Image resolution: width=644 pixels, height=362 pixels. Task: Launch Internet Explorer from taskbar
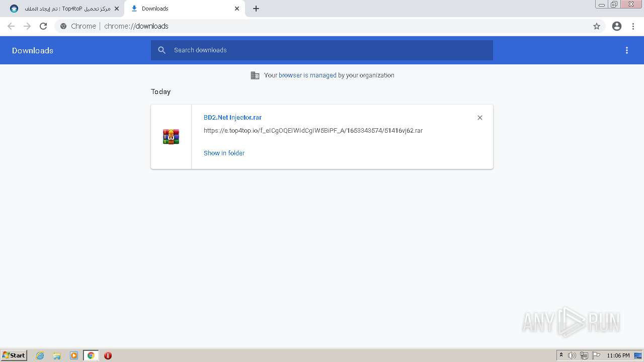tap(40, 355)
